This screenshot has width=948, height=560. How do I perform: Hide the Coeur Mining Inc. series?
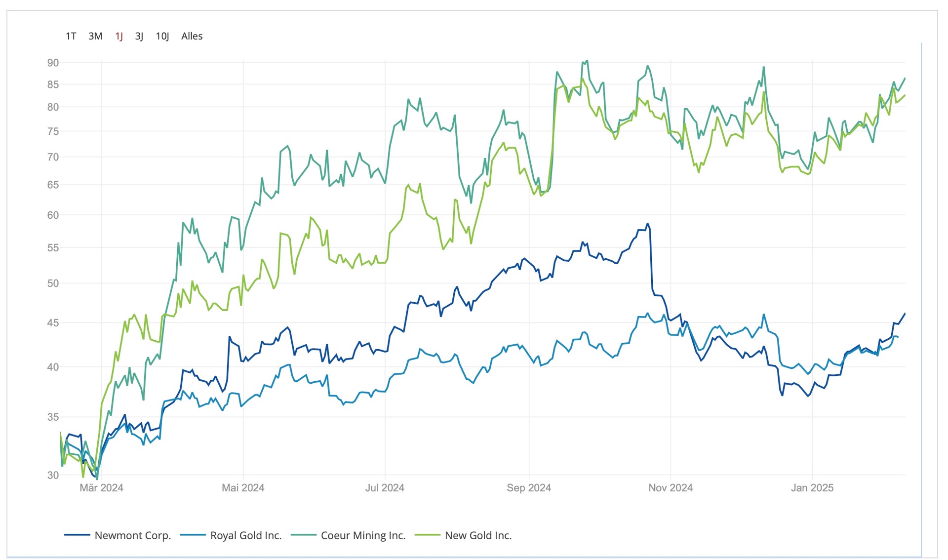point(363,535)
